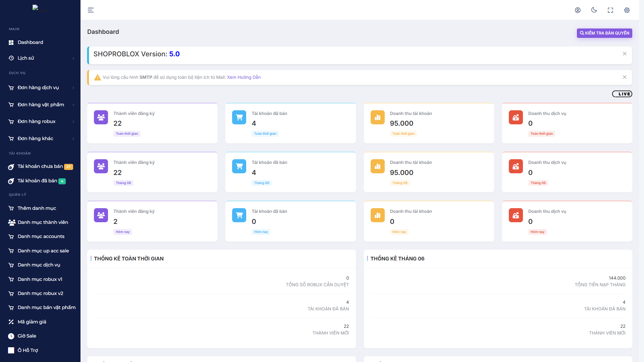
Task: Close the SMTP configuration warning alert
Action: [x=624, y=77]
